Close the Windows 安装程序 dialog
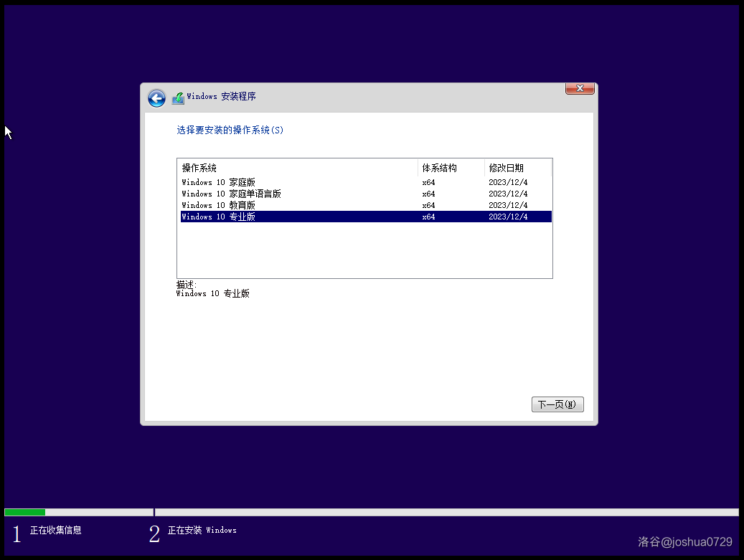 pyautogui.click(x=580, y=89)
